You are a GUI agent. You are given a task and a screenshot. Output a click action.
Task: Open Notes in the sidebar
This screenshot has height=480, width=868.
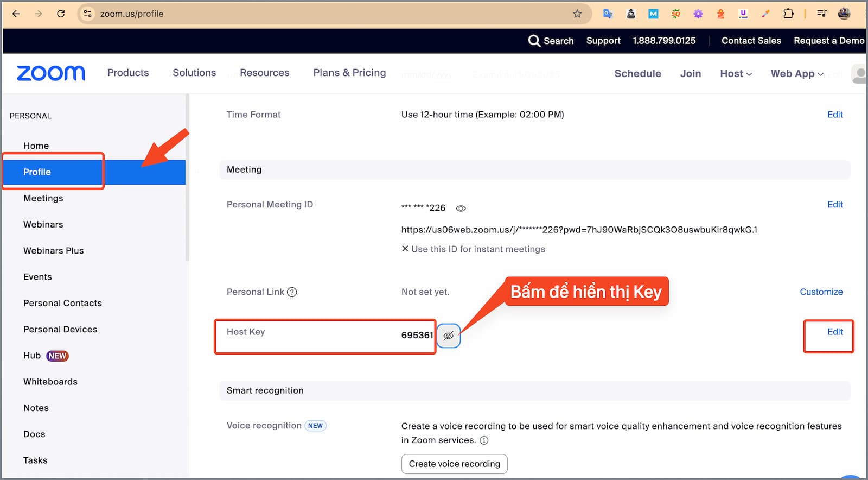coord(36,408)
